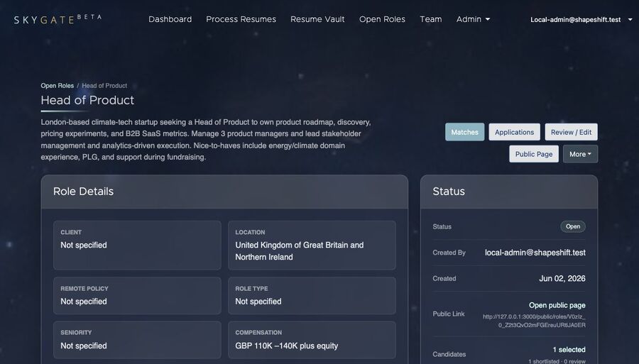Select the Head of Product breadcrumb
The width and height of the screenshot is (639, 364).
[x=104, y=86]
